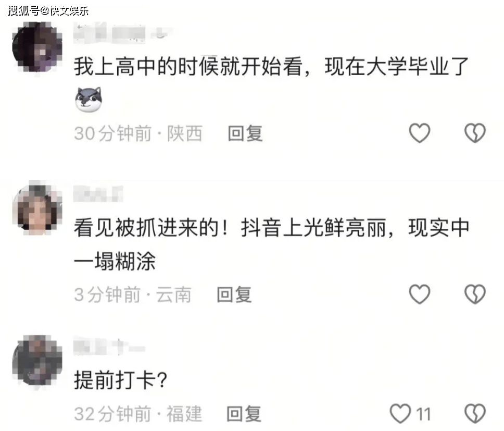Select comment starting 我上高中的时候
504x431 pixels.
pyautogui.click(x=272, y=67)
